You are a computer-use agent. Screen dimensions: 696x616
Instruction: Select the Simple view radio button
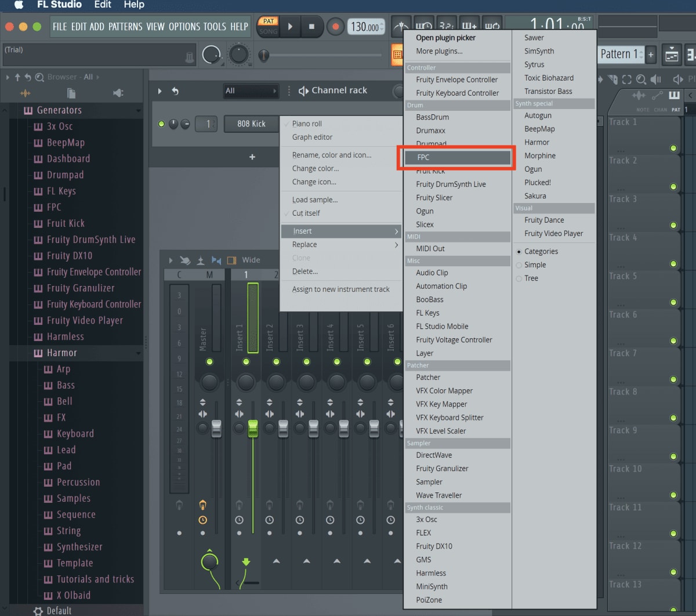(x=518, y=264)
